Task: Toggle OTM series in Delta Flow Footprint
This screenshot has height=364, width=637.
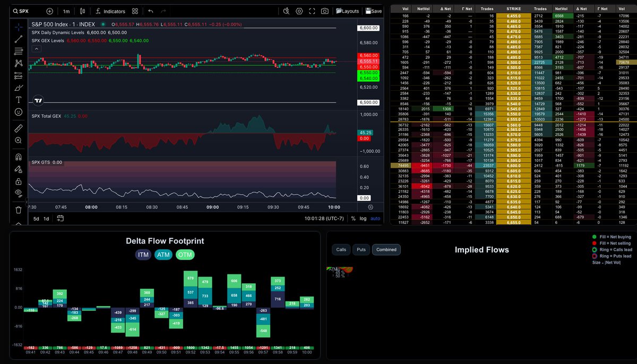Action: coord(185,255)
